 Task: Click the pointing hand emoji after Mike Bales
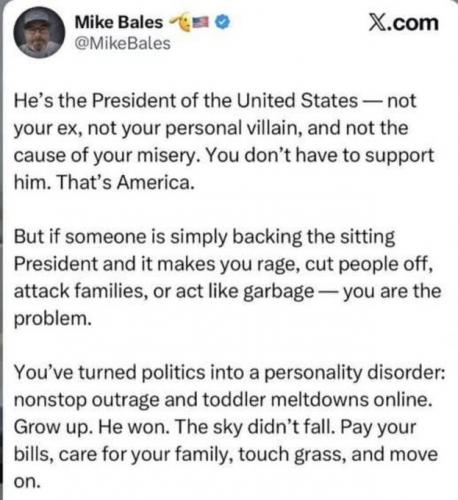pos(180,22)
